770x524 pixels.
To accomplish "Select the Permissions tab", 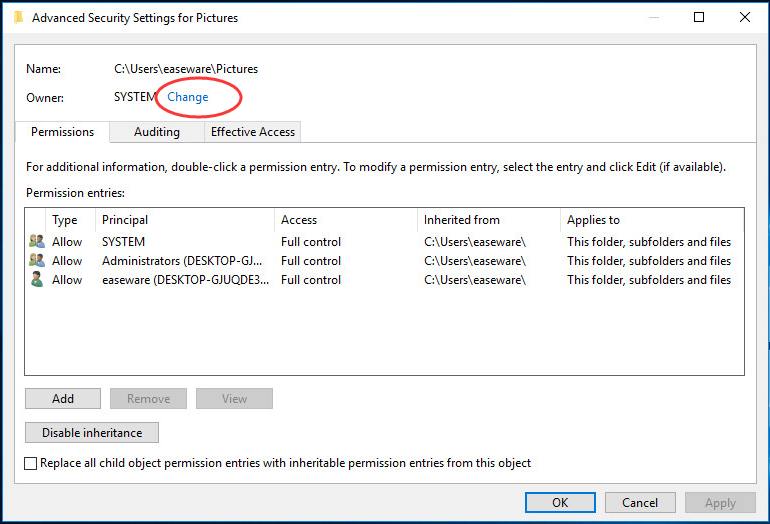I will (x=62, y=132).
